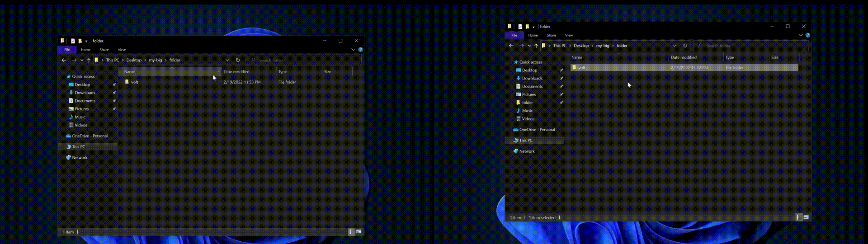Switch to details view in right window
Screen dimensions: 868x244
(x=798, y=217)
